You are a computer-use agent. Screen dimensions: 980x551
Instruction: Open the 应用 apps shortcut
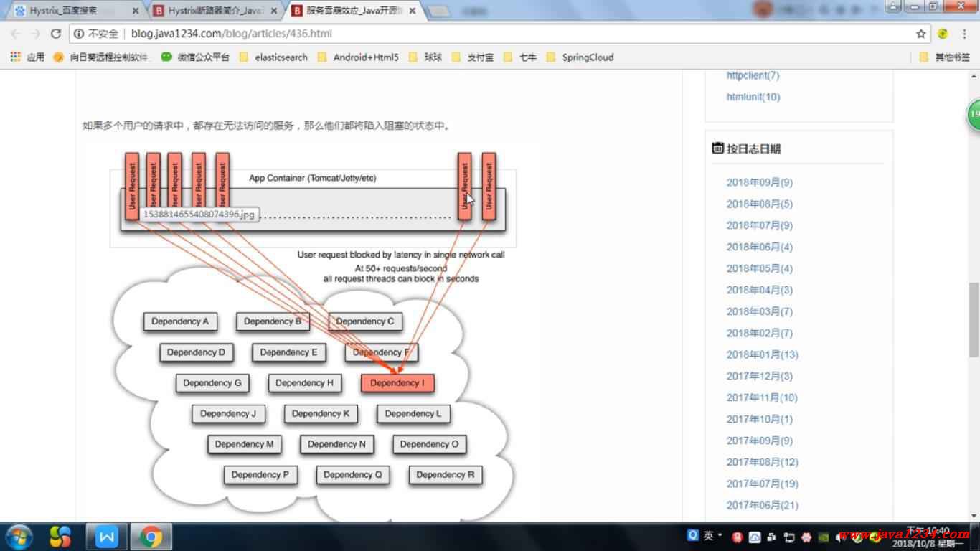[x=27, y=57]
